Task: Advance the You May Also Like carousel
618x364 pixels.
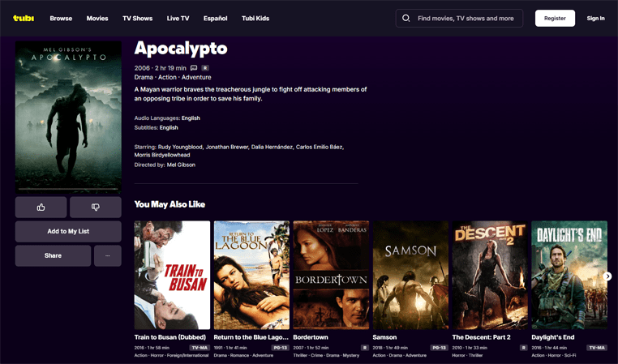Action: click(607, 276)
